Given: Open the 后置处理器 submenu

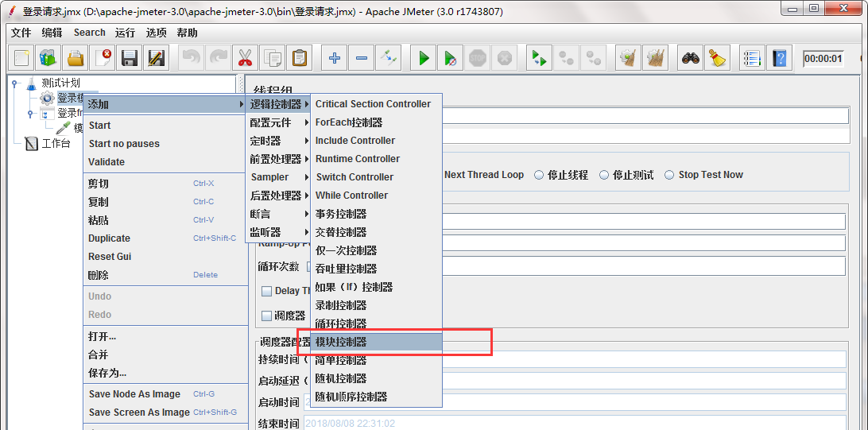Looking at the screenshot, I should [278, 196].
